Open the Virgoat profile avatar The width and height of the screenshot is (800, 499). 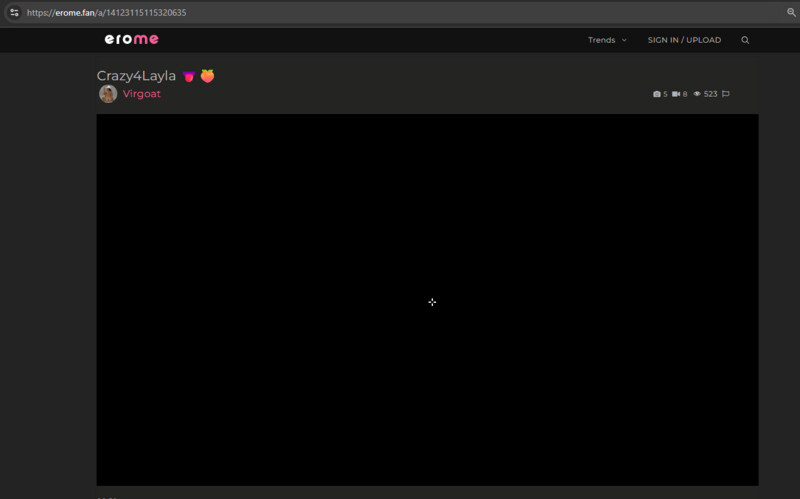pos(108,94)
